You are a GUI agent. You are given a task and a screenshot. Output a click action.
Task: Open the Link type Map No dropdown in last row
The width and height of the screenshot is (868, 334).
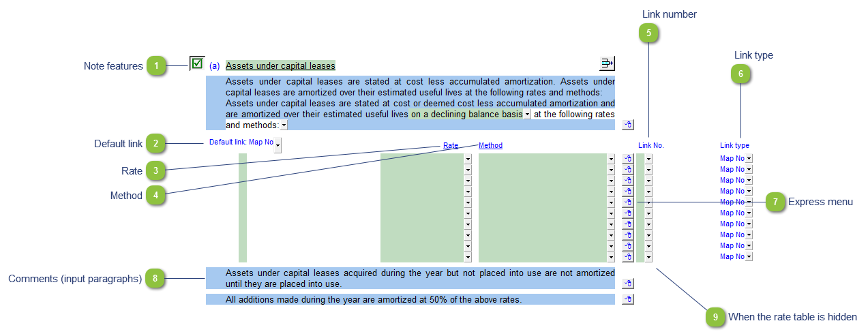749,257
